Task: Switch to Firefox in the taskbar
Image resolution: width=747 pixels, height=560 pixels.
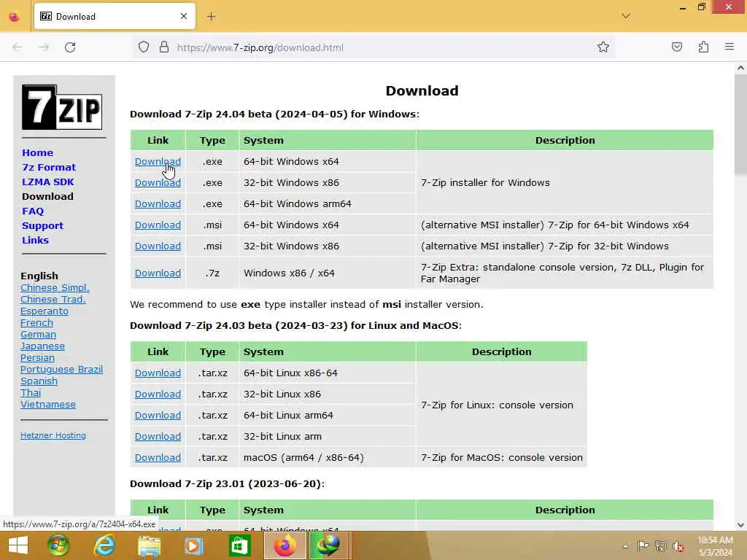Action: pos(285,545)
